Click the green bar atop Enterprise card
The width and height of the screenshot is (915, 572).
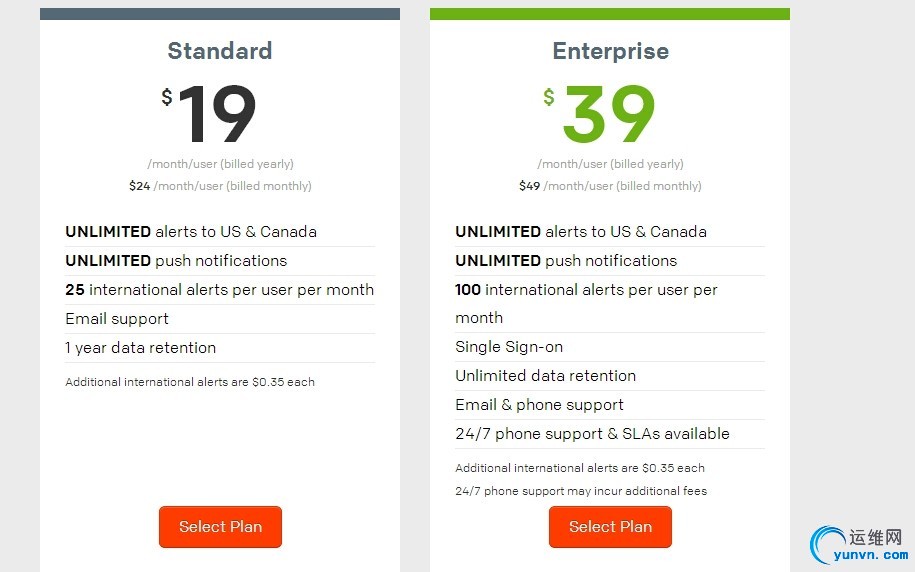coord(610,14)
